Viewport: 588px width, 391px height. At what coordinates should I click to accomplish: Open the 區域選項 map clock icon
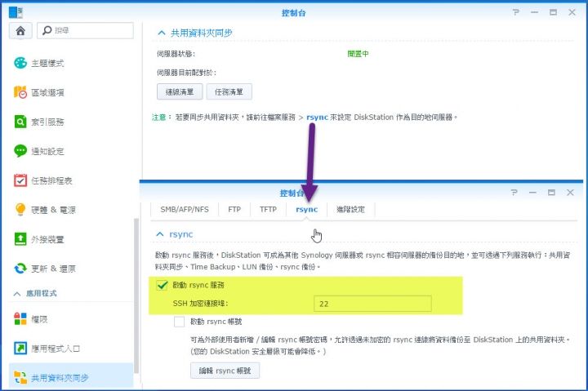pos(20,92)
